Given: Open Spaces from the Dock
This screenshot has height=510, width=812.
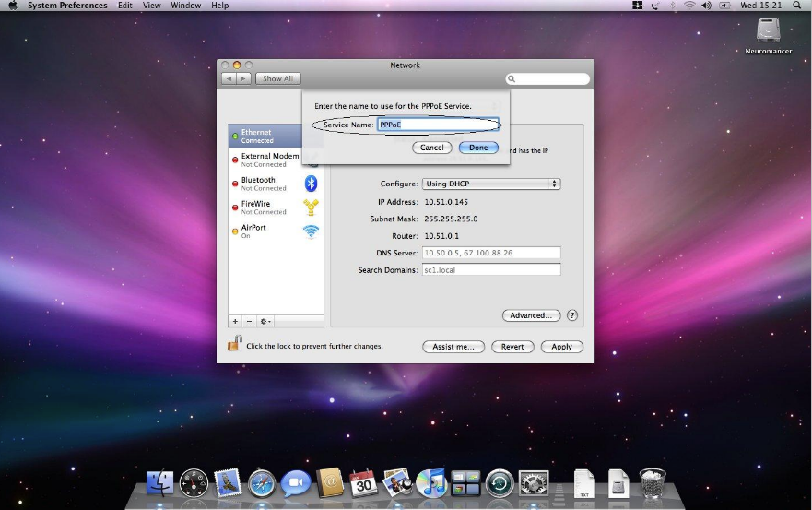Looking at the screenshot, I should click(x=465, y=483).
